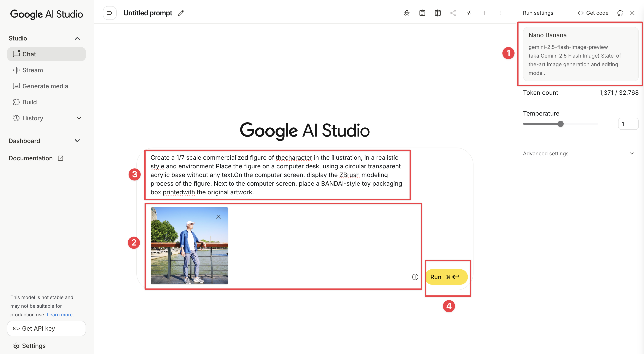Click the pencil icon to rename prompt
The image size is (644, 354).
coord(181,13)
